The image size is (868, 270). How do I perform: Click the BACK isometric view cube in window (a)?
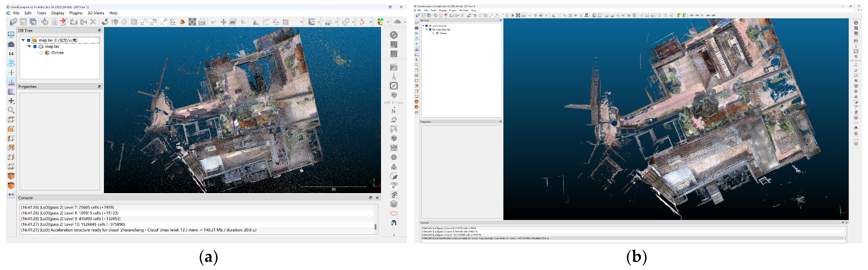(x=11, y=185)
